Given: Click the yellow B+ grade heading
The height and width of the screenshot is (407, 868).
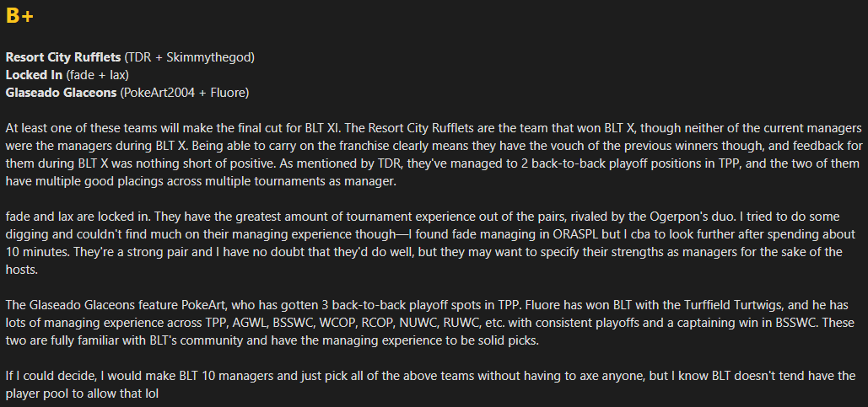Looking at the screenshot, I should pos(19,17).
